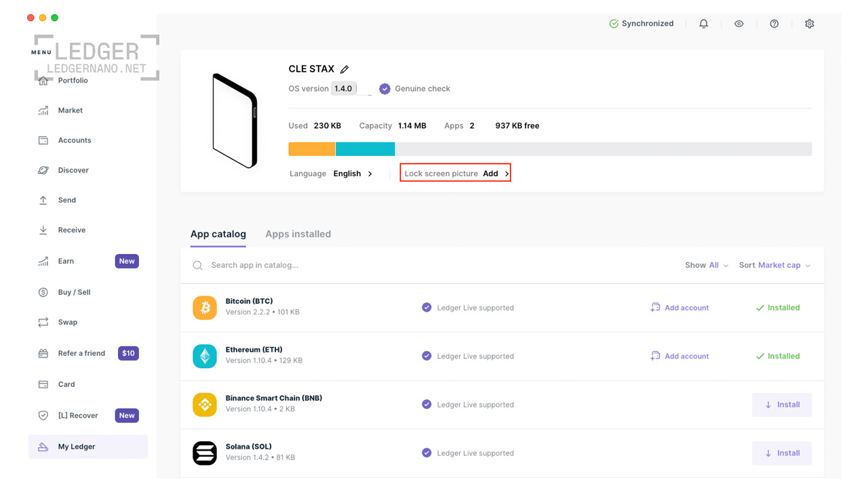
Task: Click the Bitcoin app logo
Action: (205, 308)
